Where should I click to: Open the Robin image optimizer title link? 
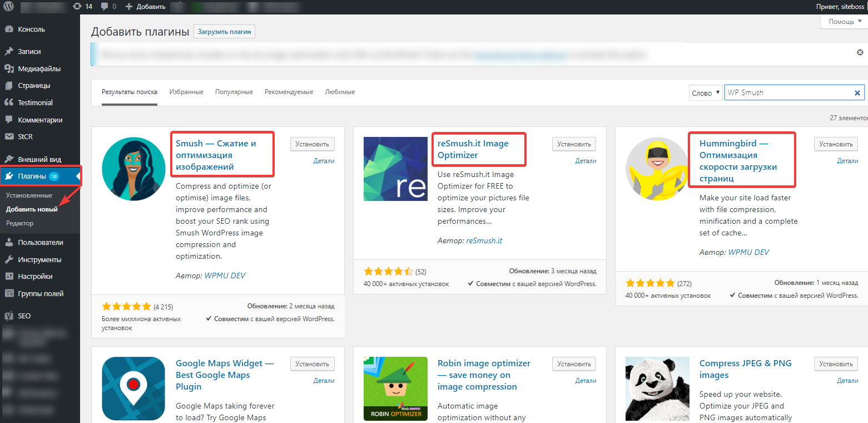[484, 375]
